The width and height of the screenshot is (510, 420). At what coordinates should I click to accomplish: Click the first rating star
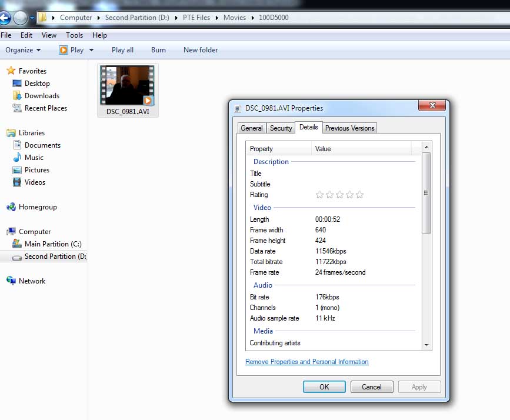[x=320, y=195]
